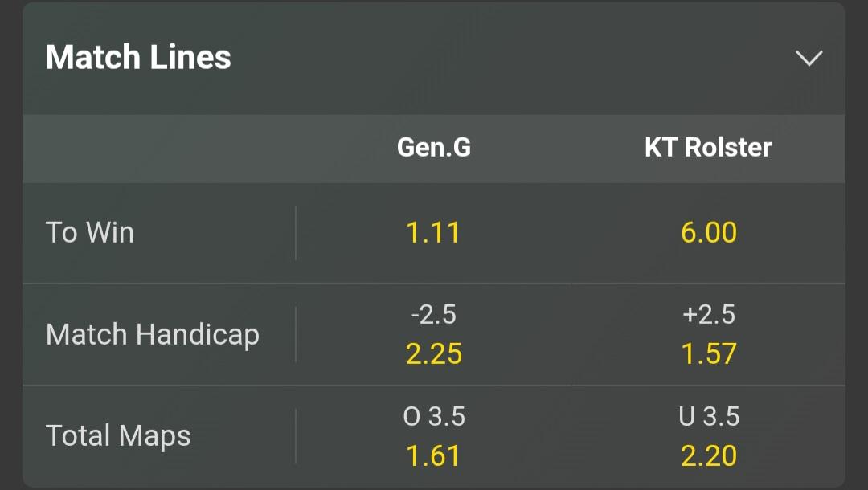The width and height of the screenshot is (868, 490).
Task: Click the vertical divider beside To Win
Action: pyautogui.click(x=296, y=233)
